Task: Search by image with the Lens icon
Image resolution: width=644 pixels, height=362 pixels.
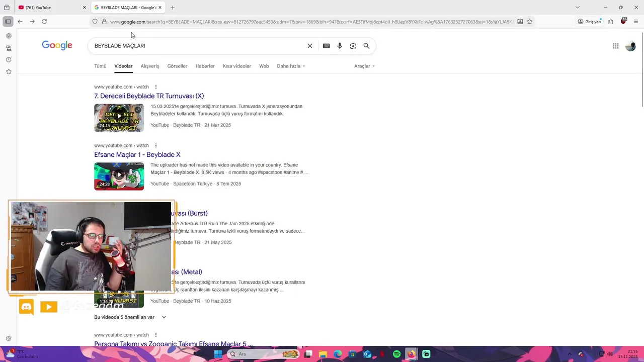Action: coord(353,46)
